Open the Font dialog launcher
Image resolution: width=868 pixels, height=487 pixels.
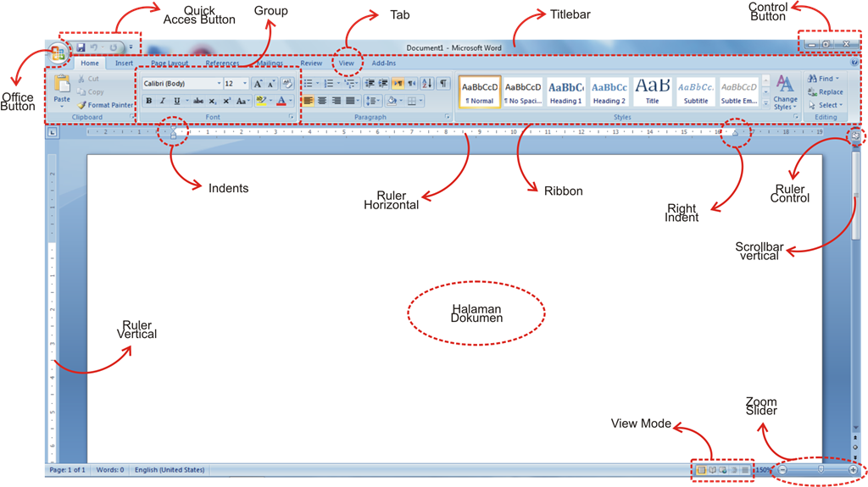point(292,118)
